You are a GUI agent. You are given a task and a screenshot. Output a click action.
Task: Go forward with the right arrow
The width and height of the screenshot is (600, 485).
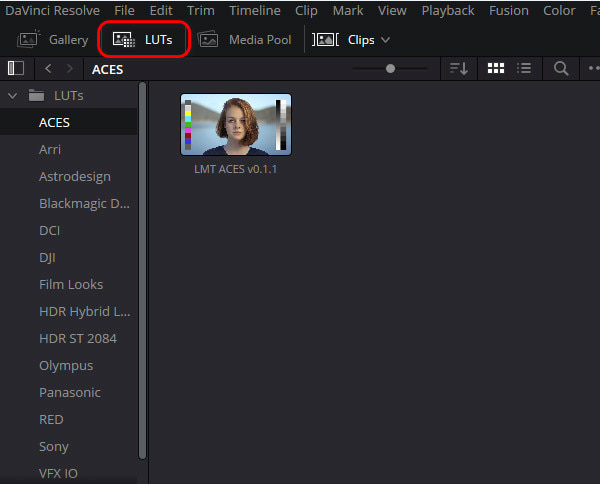pyautogui.click(x=70, y=69)
